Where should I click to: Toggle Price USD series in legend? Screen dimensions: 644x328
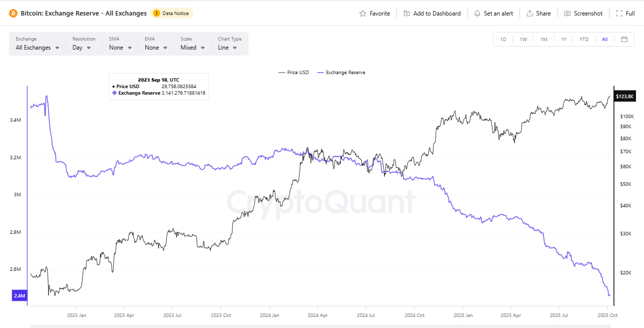click(294, 73)
